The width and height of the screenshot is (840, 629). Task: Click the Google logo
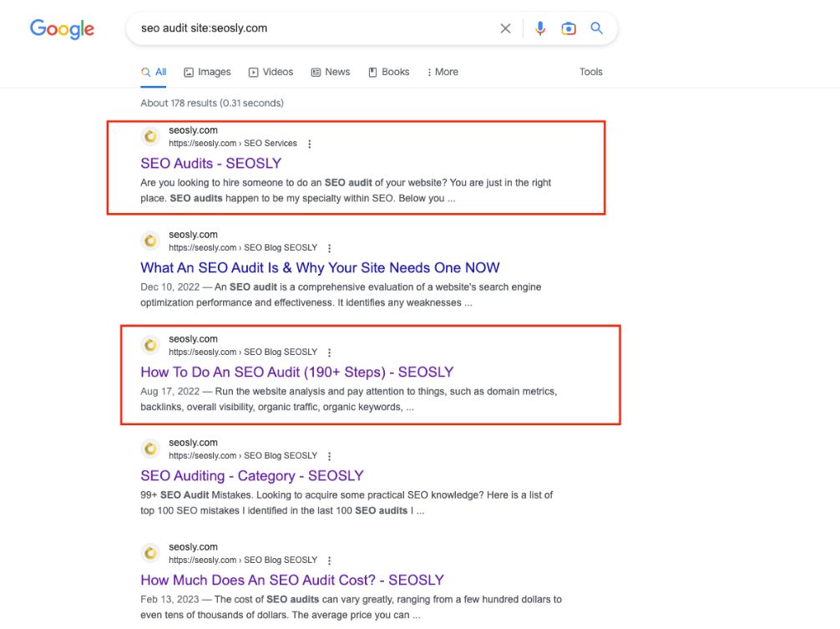point(62,29)
